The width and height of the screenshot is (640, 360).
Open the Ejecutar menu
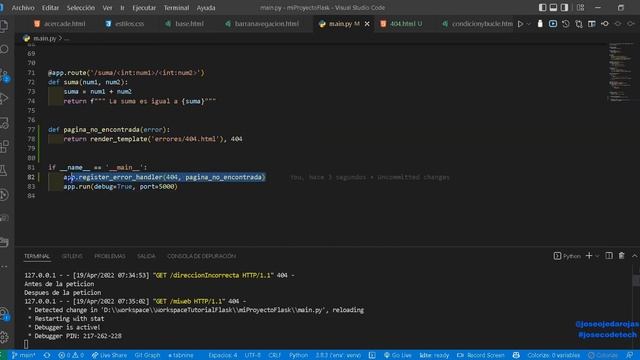click(144, 8)
